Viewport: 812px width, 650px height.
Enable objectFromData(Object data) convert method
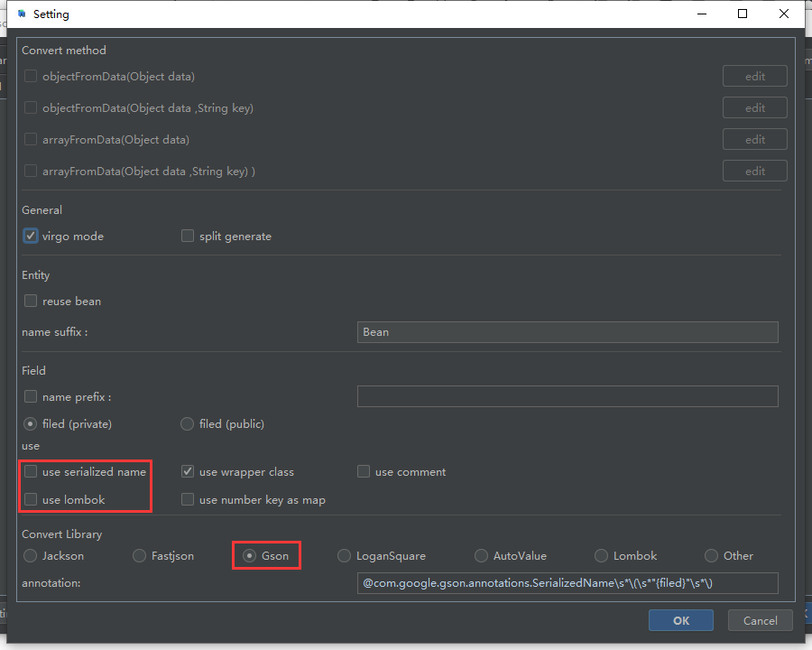30,77
